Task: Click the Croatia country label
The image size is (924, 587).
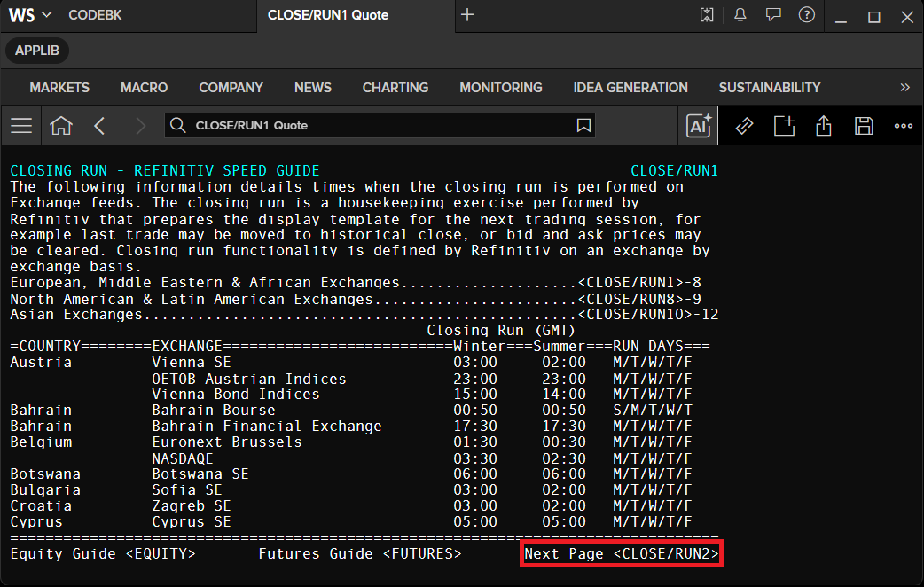Action: pos(41,506)
